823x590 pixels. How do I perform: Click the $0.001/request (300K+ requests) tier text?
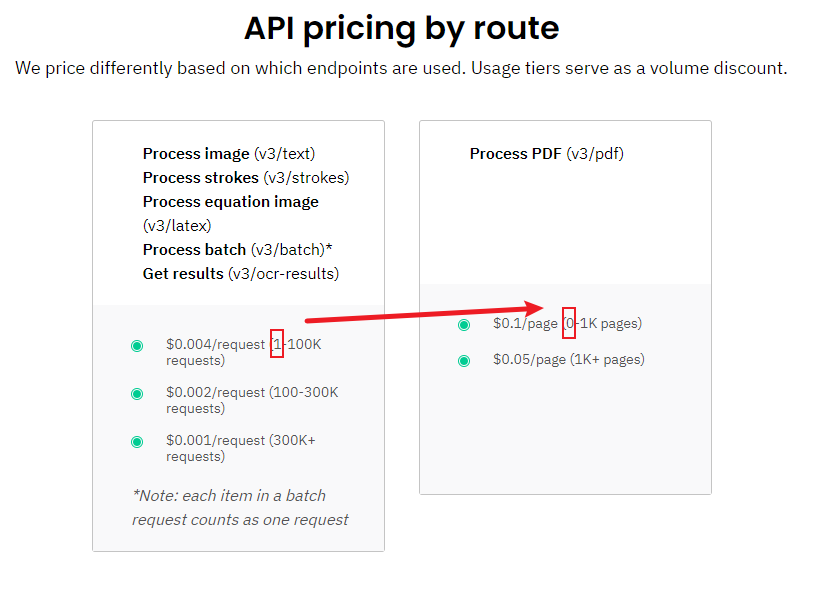coord(241,448)
